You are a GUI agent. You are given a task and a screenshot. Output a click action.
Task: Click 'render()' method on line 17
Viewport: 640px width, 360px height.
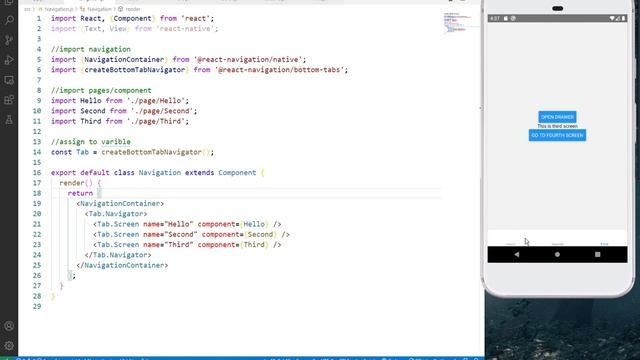point(76,183)
